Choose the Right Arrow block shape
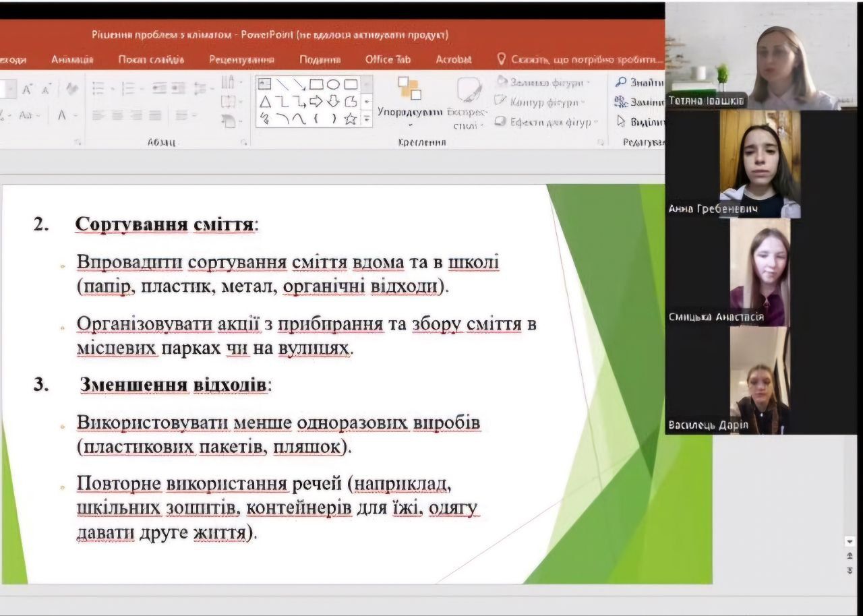Image resolution: width=863 pixels, height=616 pixels. pyautogui.click(x=316, y=102)
